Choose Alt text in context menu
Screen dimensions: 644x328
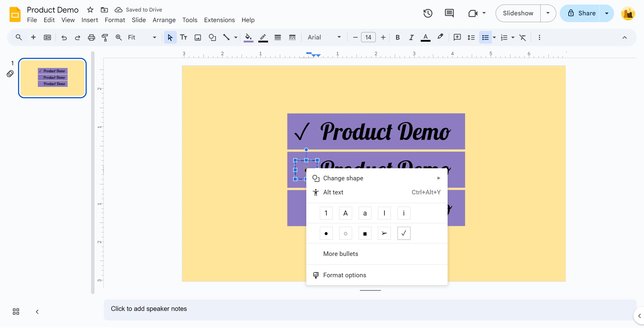(377, 192)
